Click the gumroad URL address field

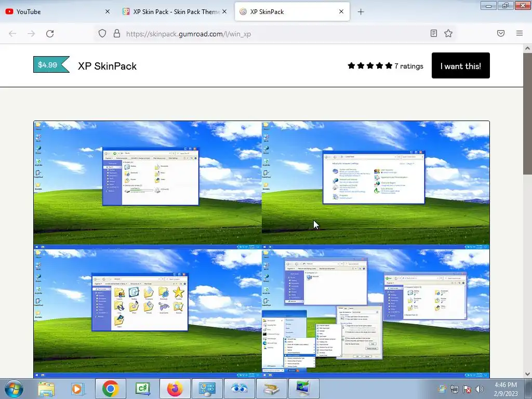pyautogui.click(x=275, y=34)
